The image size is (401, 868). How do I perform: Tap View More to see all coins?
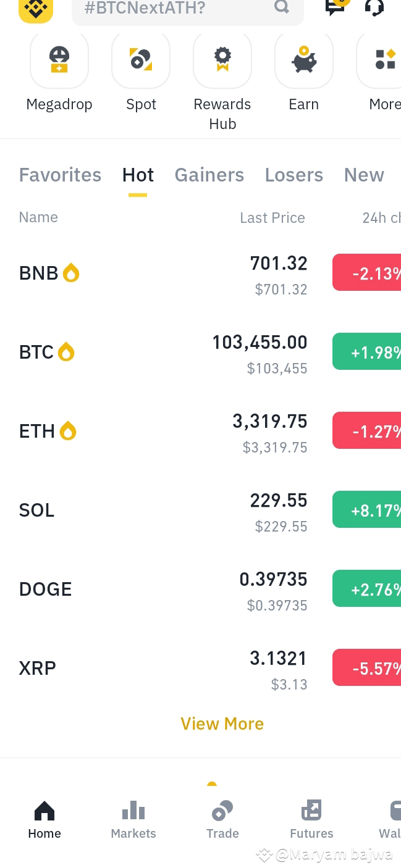[222, 723]
